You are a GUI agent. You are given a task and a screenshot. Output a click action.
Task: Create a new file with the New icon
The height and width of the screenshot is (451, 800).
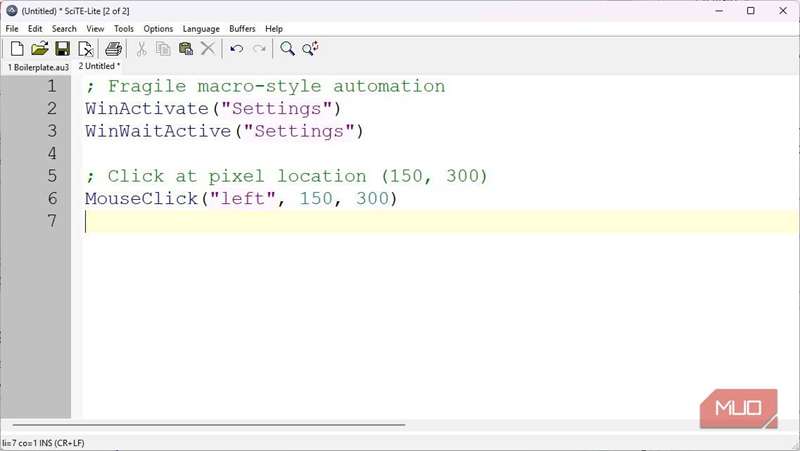tap(17, 48)
